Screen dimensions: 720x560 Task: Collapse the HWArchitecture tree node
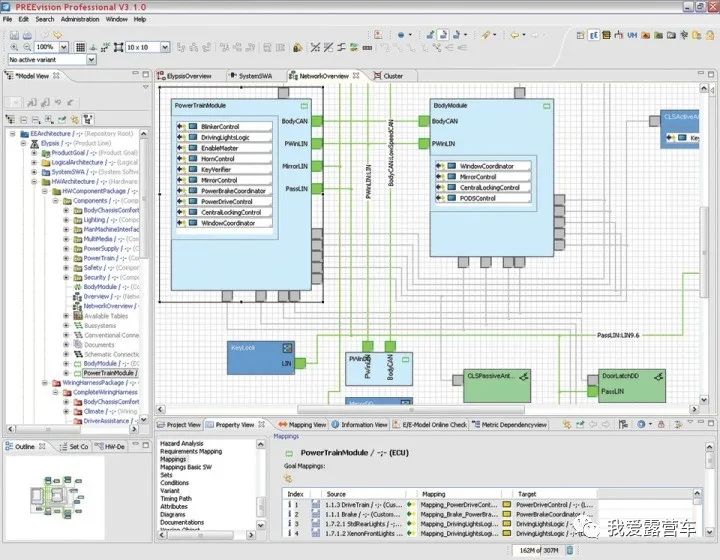34,182
